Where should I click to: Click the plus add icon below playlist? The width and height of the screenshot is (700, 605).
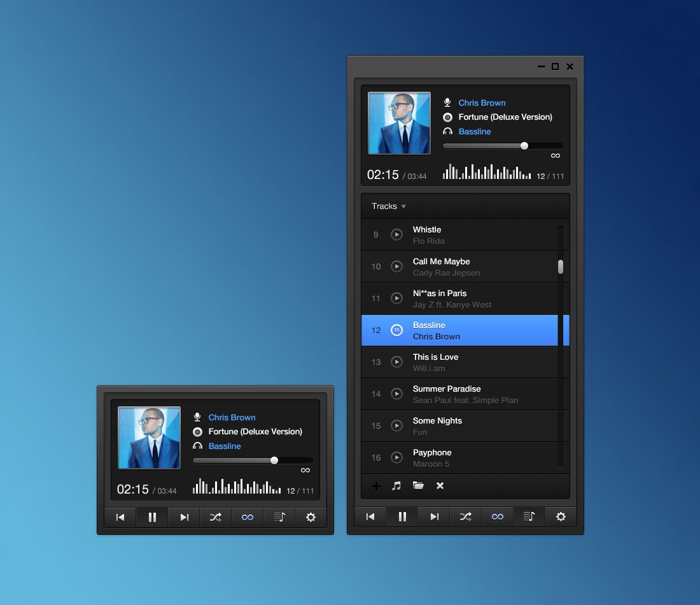pyautogui.click(x=376, y=486)
